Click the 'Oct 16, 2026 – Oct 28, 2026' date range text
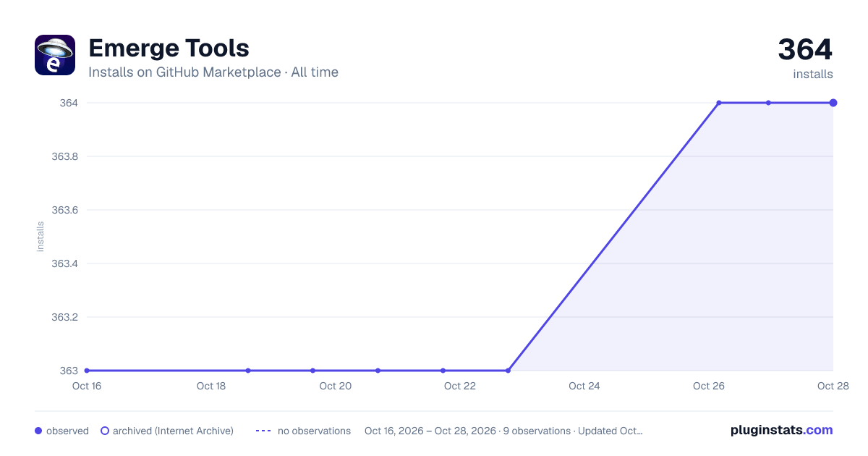Image resolution: width=868 pixels, height=456 pixels. (x=430, y=431)
